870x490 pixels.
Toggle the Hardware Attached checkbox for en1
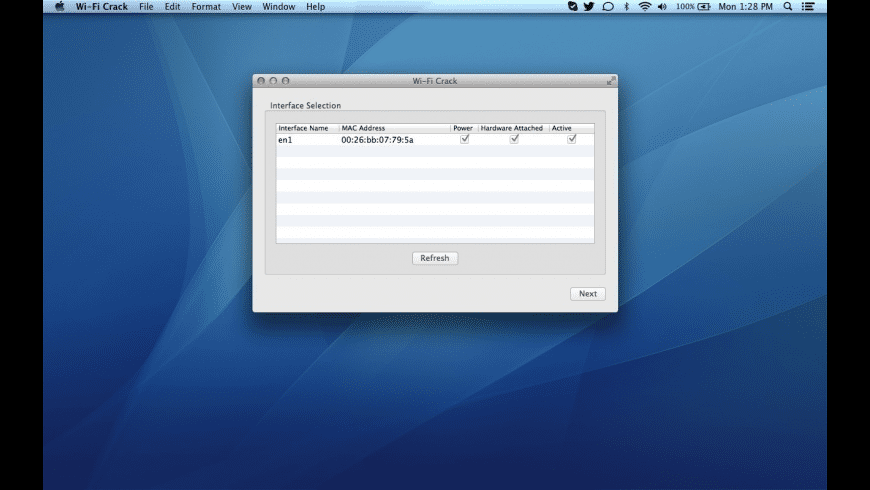pyautogui.click(x=514, y=139)
